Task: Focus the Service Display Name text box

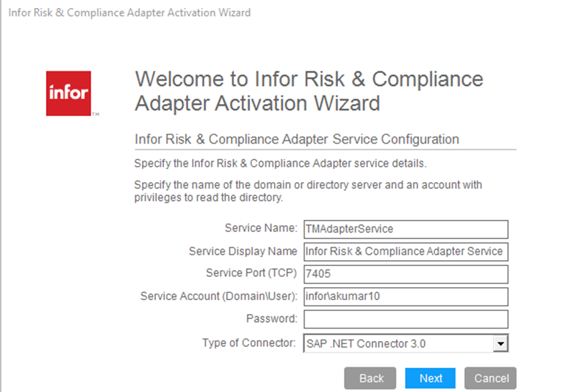Action: pos(405,251)
